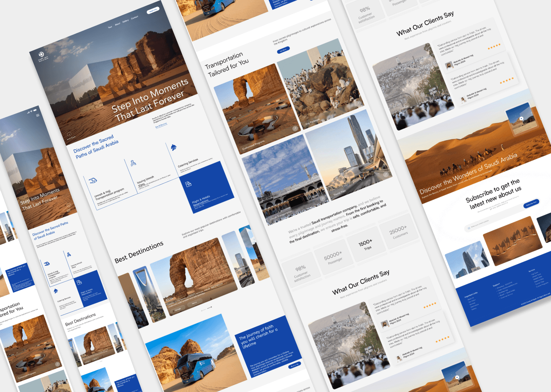Open the Kingdom Tower destination card on desktop

click(149, 294)
